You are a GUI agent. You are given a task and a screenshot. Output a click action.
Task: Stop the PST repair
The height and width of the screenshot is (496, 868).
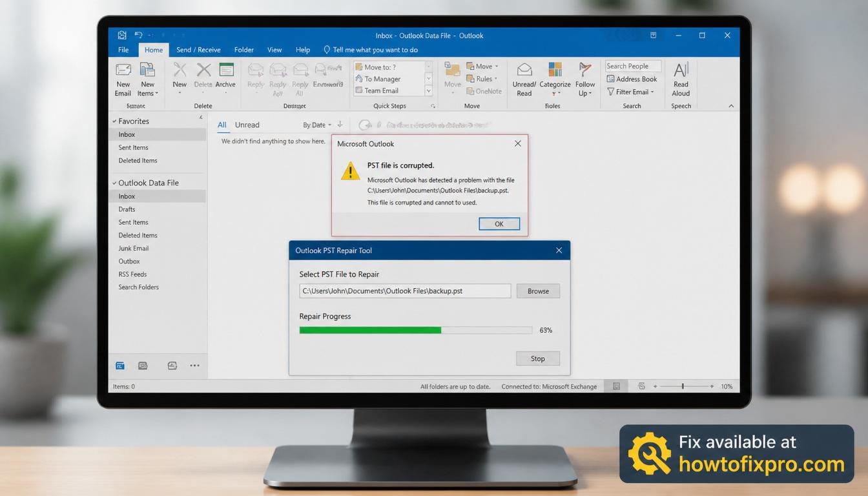538,358
